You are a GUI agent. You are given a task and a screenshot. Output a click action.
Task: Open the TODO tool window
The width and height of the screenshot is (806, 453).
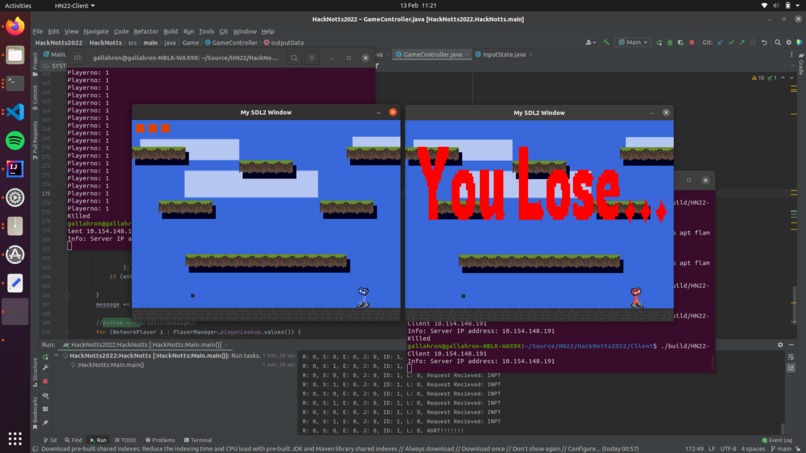(x=125, y=440)
